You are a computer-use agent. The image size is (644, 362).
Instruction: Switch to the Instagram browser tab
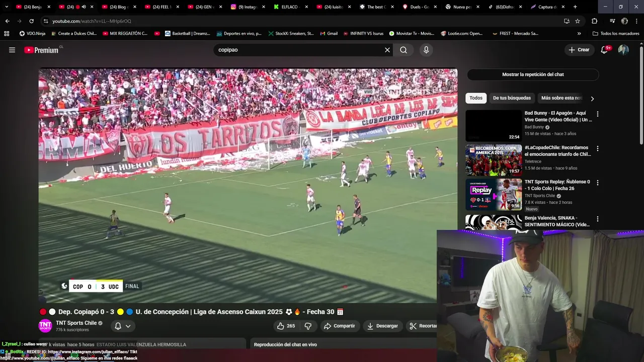pos(247,7)
